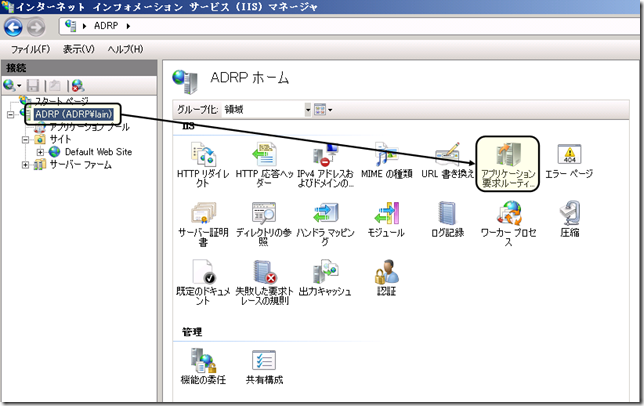The width and height of the screenshot is (644, 406).
Task: Open the グループ化 領域 dropdown
Action: tap(267, 110)
